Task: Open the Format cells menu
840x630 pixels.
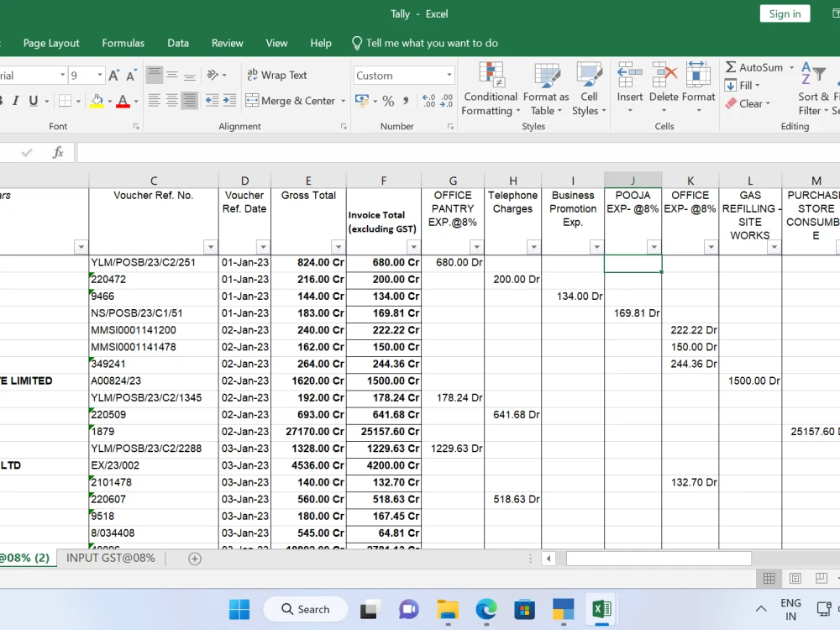Action: 699,89
